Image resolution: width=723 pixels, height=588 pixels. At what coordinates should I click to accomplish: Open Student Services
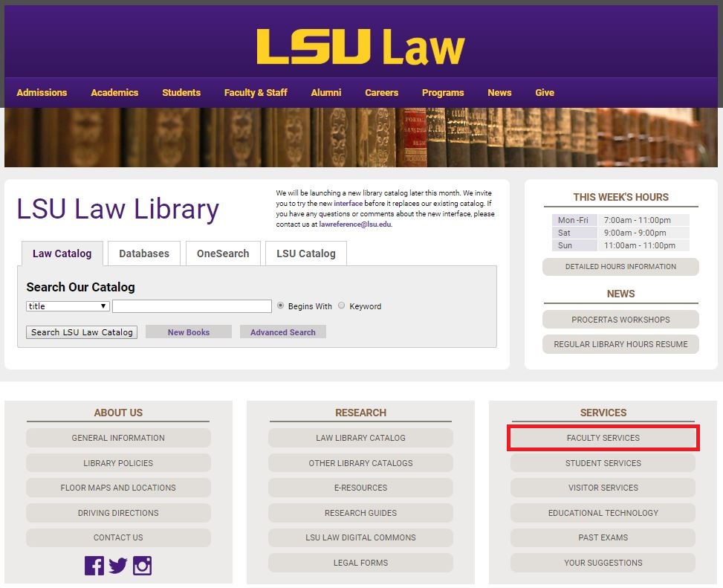click(603, 463)
